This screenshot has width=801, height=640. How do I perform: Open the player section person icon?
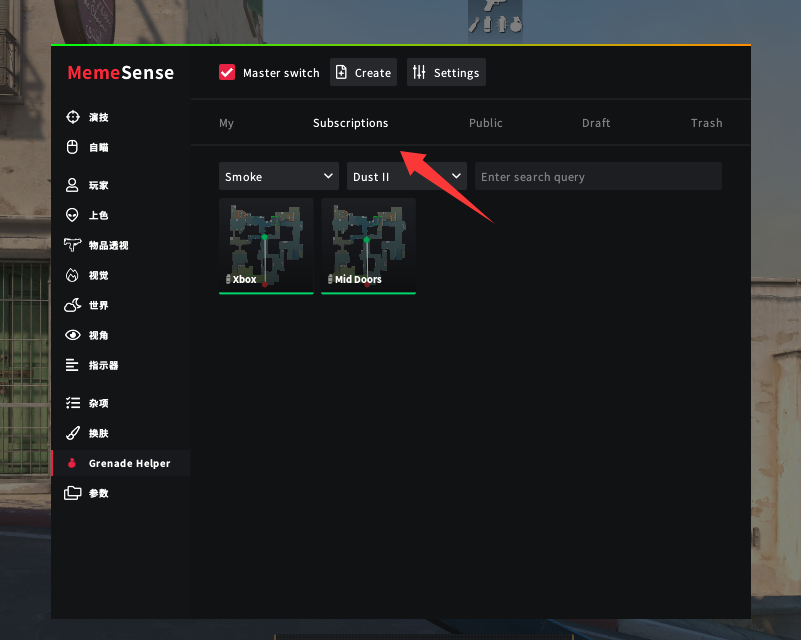click(72, 185)
